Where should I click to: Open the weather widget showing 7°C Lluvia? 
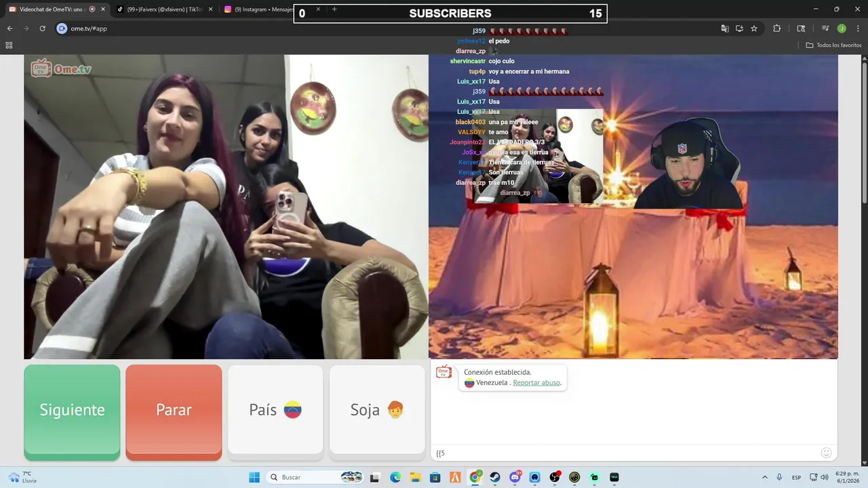click(x=22, y=477)
